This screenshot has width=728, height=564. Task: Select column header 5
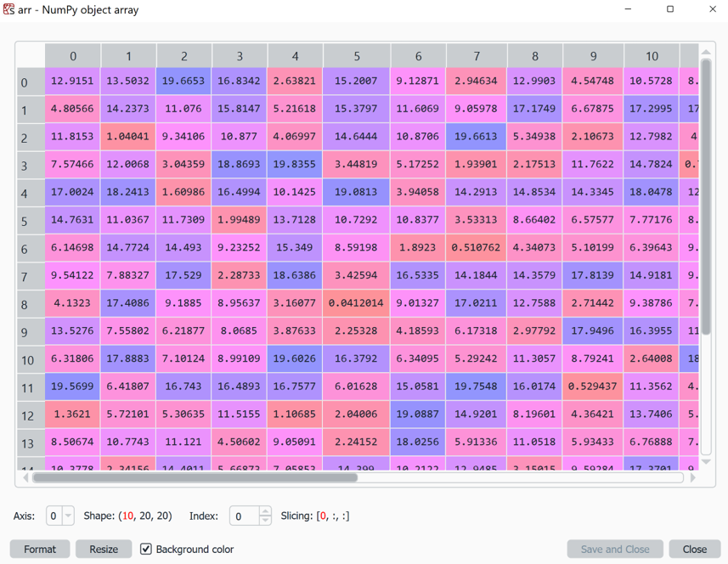coord(356,55)
